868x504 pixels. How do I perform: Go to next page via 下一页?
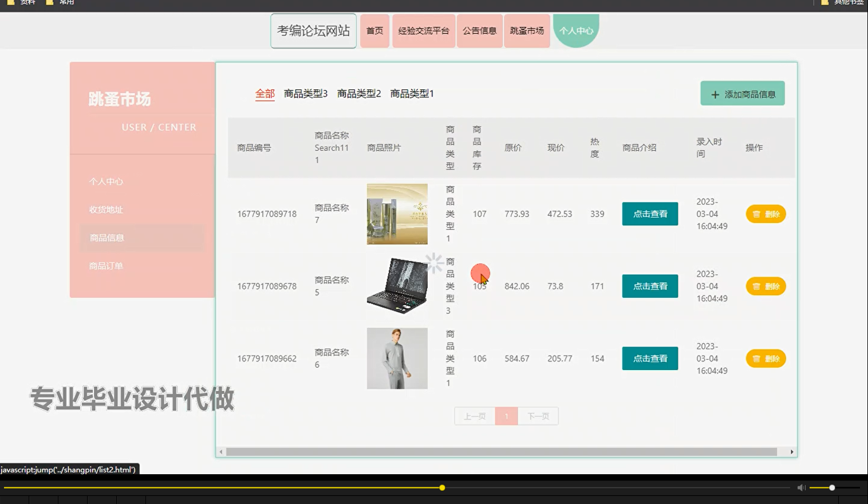tap(537, 416)
